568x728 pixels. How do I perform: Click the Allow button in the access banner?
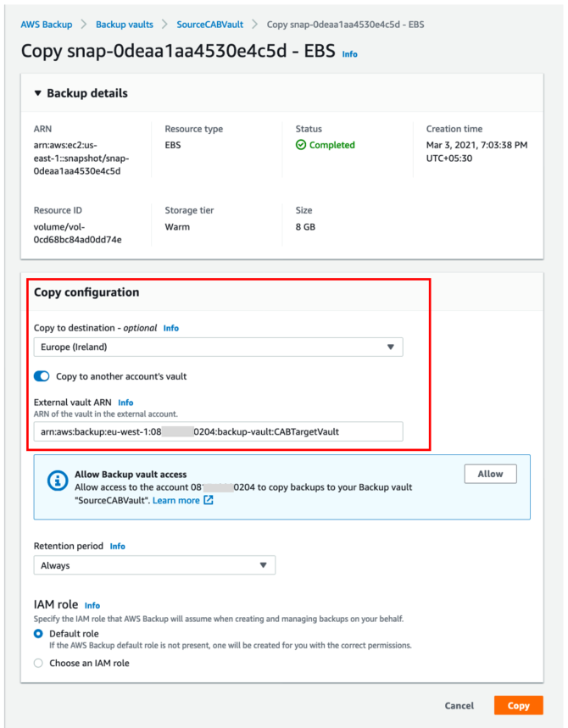point(490,474)
